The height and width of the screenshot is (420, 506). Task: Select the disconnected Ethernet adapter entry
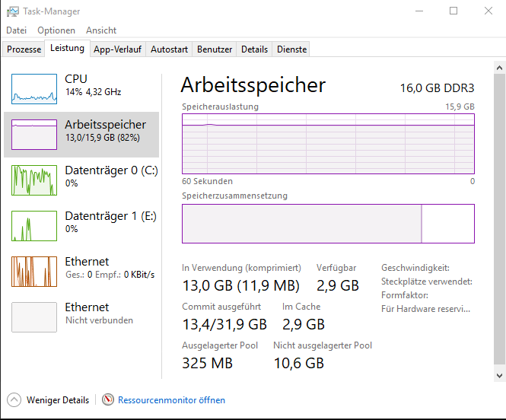(34, 317)
